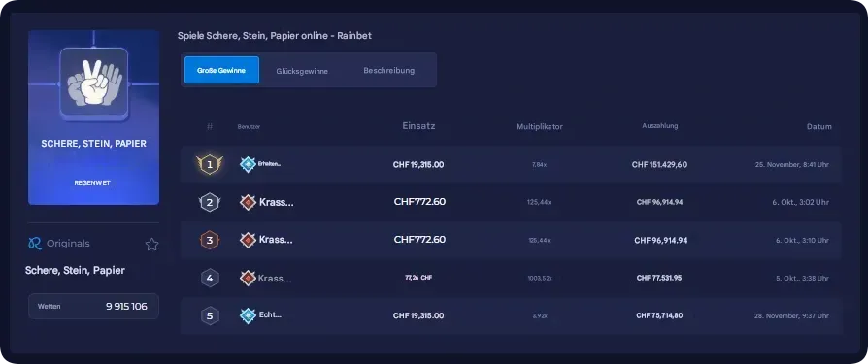Open user Erhalten... profile
The width and height of the screenshot is (868, 364).
click(270, 164)
